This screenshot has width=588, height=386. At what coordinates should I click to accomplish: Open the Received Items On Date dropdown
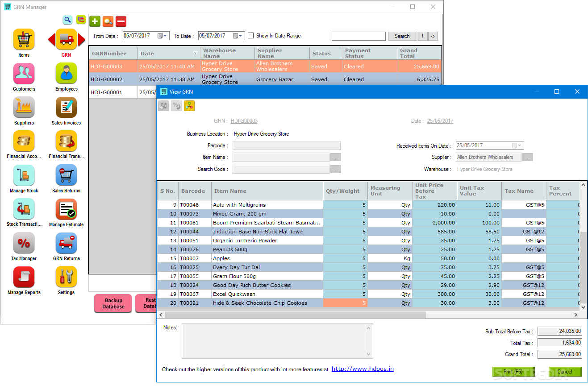click(x=517, y=145)
